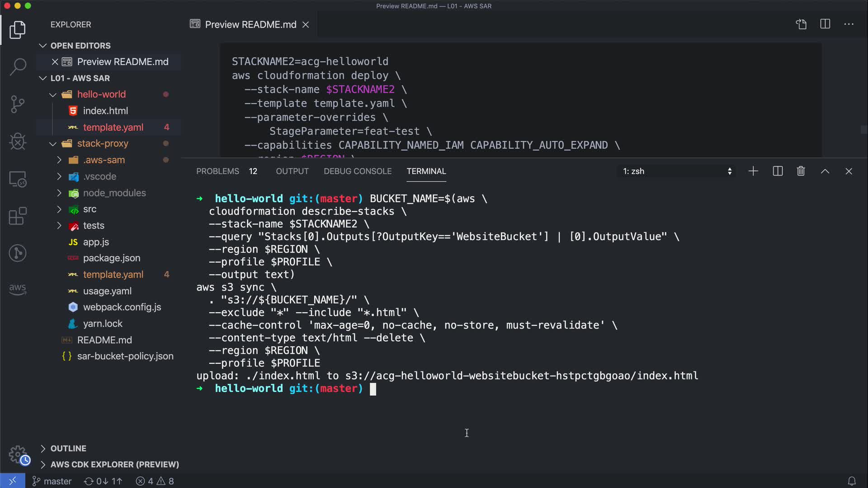Open sar-bucket-policy.json file

125,356
